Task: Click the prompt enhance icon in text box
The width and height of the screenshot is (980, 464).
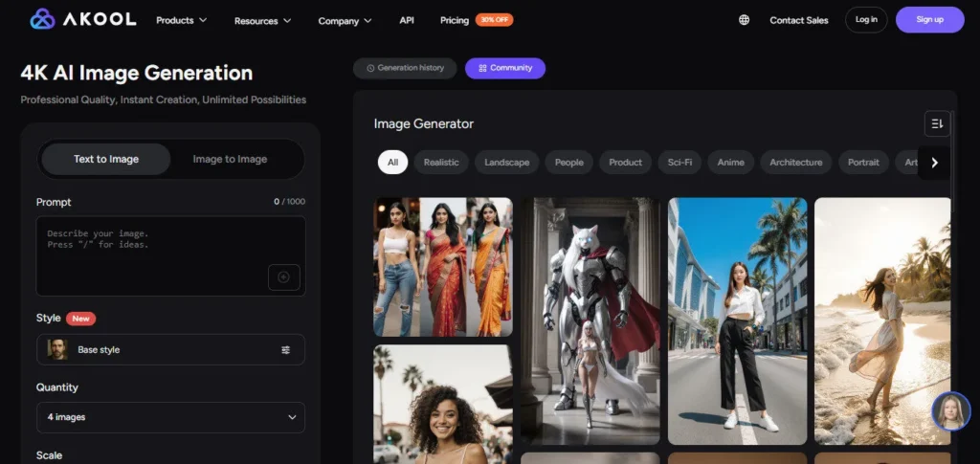Action: pyautogui.click(x=283, y=276)
